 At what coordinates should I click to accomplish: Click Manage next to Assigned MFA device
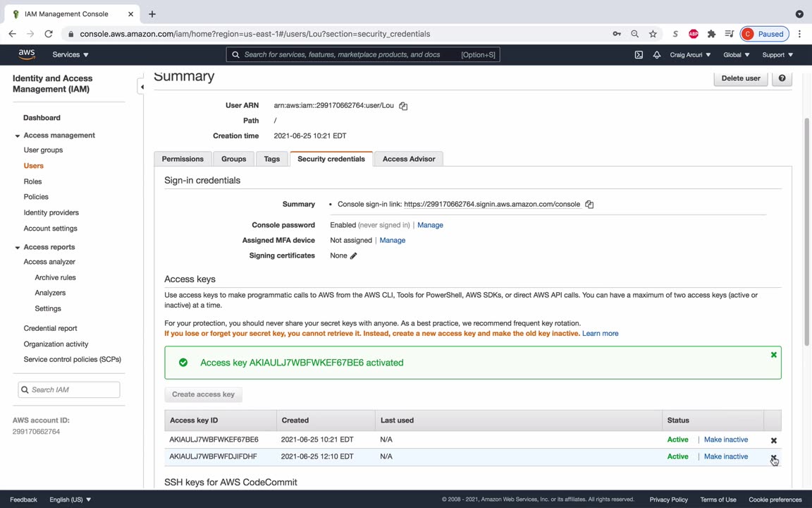tap(392, 241)
